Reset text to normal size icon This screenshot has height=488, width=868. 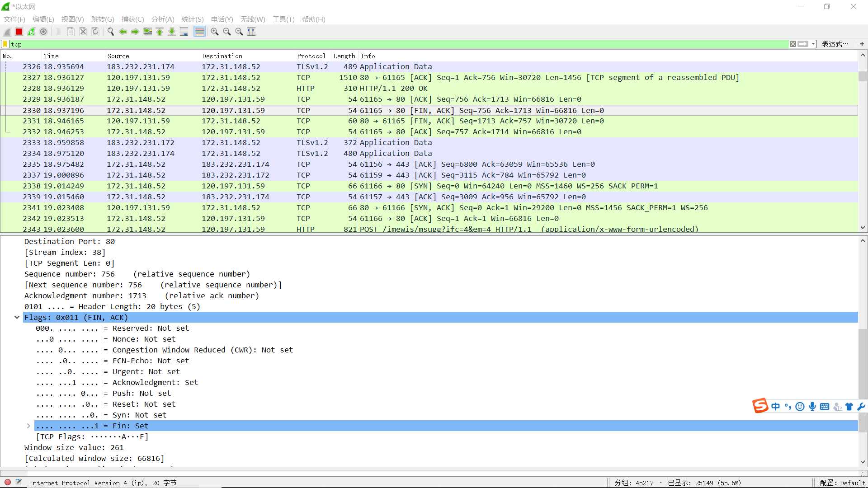click(x=239, y=32)
